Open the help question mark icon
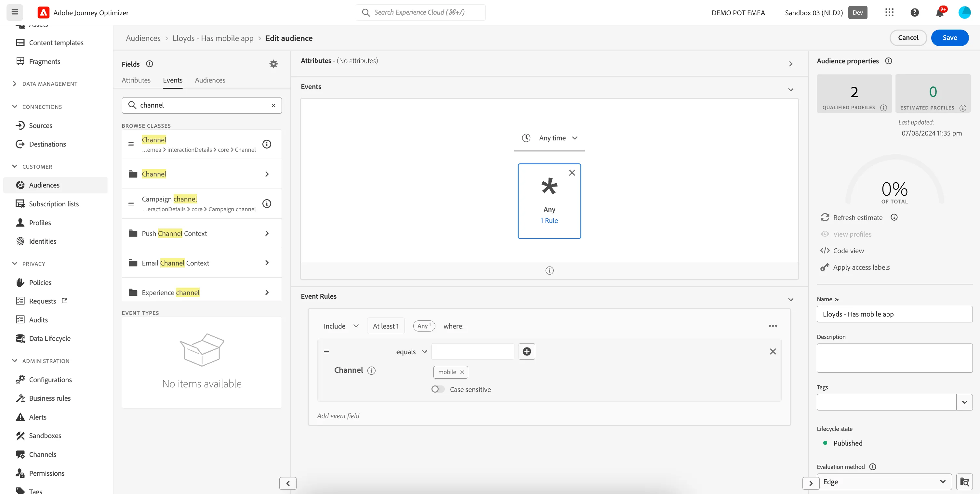This screenshot has height=494, width=980. coord(915,13)
